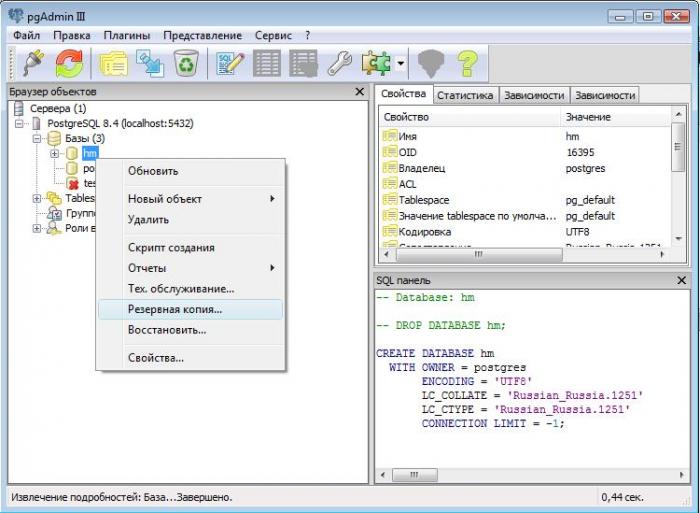Open Новый объект submenu
The height and width of the screenshot is (513, 700).
pos(191,199)
